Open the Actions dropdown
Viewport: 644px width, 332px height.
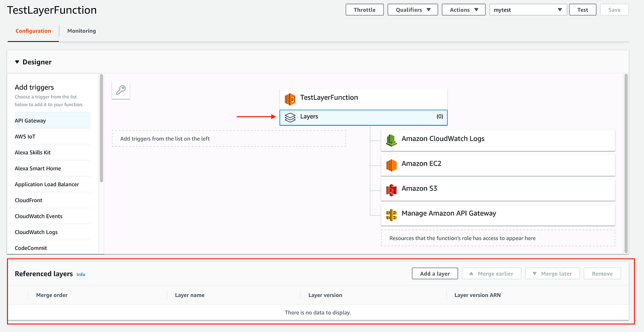[x=463, y=9]
